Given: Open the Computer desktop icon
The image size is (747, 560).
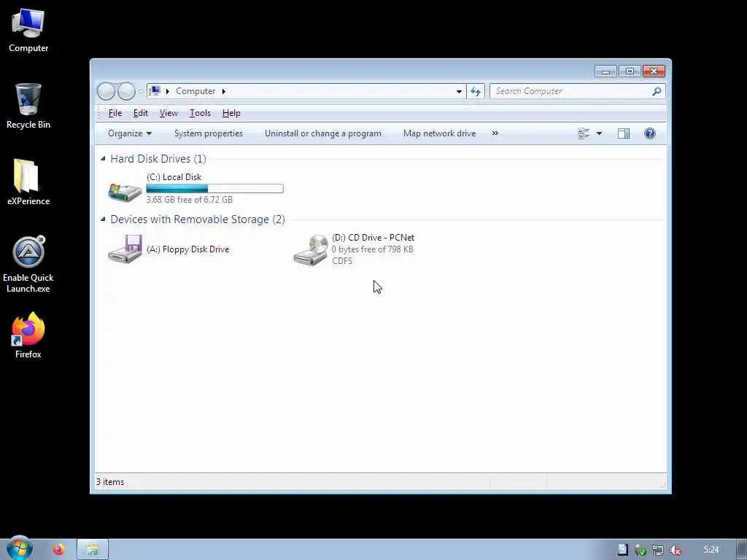Looking at the screenshot, I should click(28, 29).
